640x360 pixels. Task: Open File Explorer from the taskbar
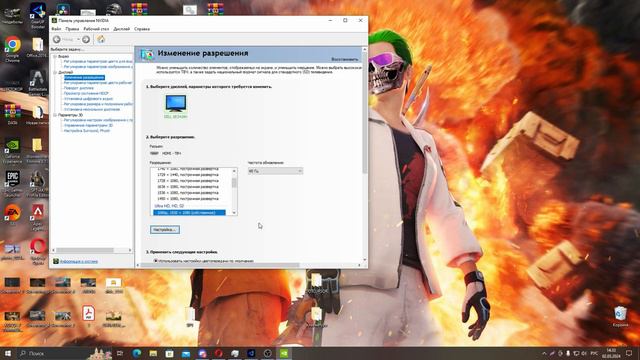pos(153,353)
